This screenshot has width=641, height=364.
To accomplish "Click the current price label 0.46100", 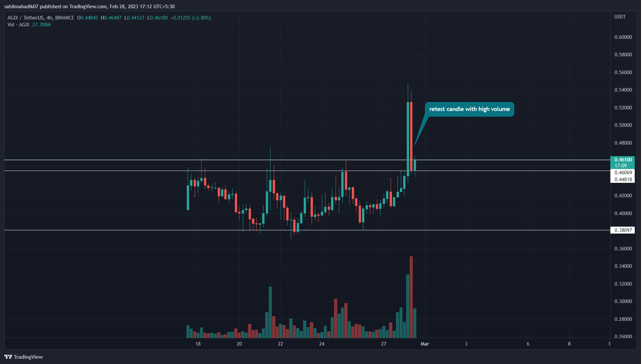I will point(623,159).
